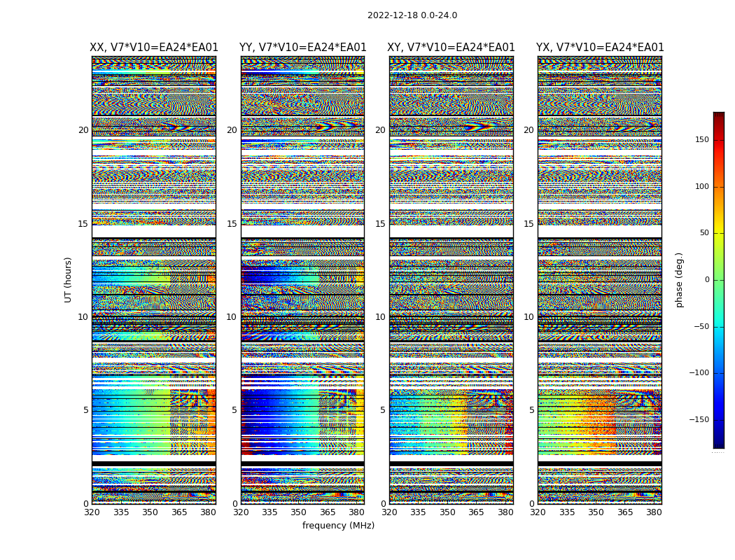The width and height of the screenshot is (735, 560).
Task: Click the "frequency (MHz)" axis label
Action: click(338, 525)
